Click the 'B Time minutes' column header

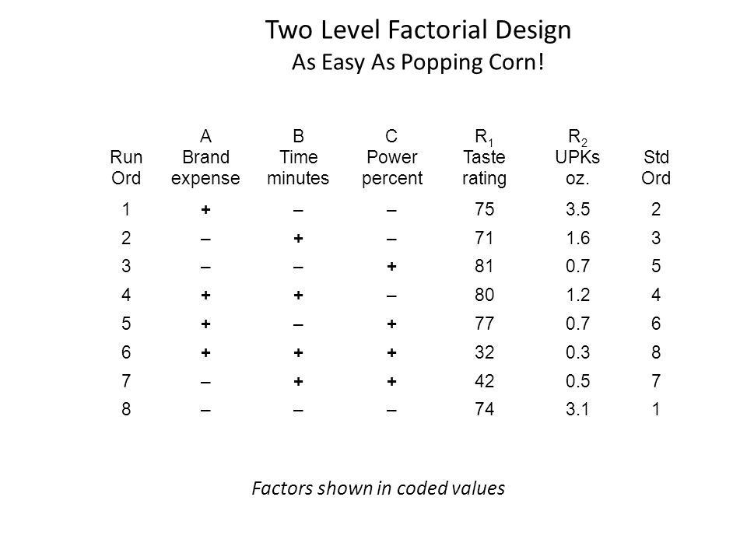point(298,158)
